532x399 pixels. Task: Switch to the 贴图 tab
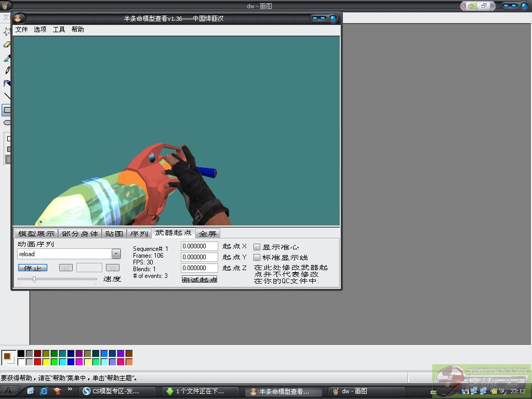pyautogui.click(x=114, y=234)
